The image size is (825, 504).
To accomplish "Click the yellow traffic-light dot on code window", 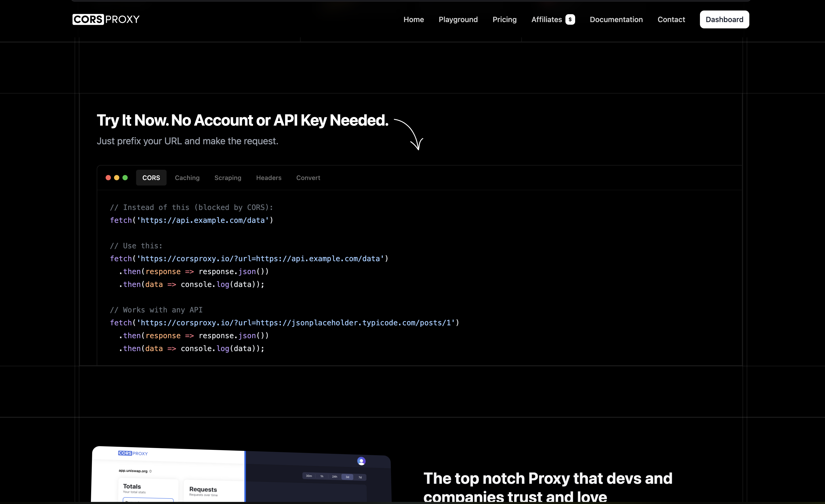I will [x=116, y=177].
